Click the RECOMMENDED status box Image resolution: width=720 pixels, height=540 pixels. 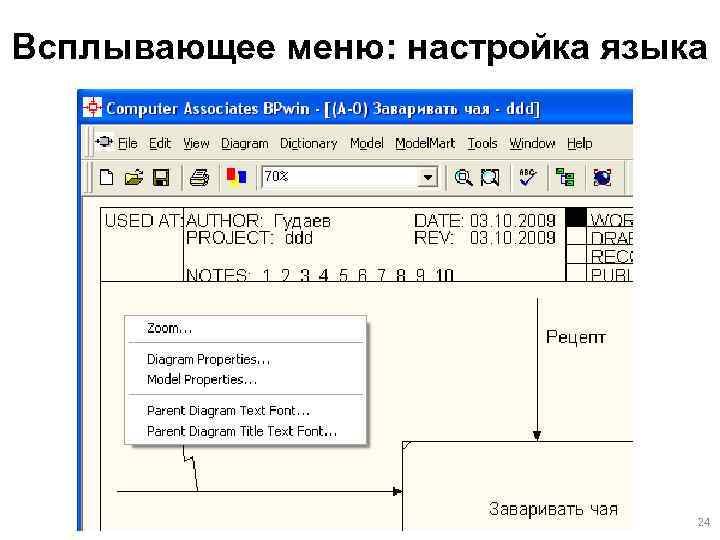pyautogui.click(x=576, y=254)
